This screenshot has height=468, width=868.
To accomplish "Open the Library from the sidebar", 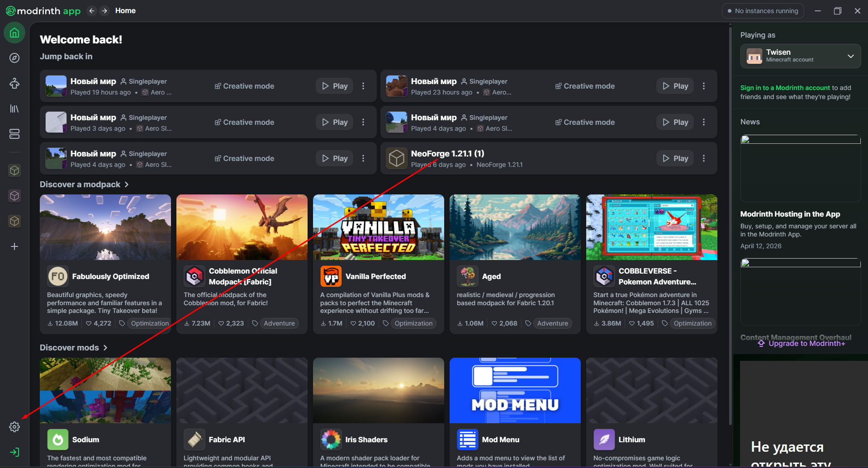I will tap(14, 109).
